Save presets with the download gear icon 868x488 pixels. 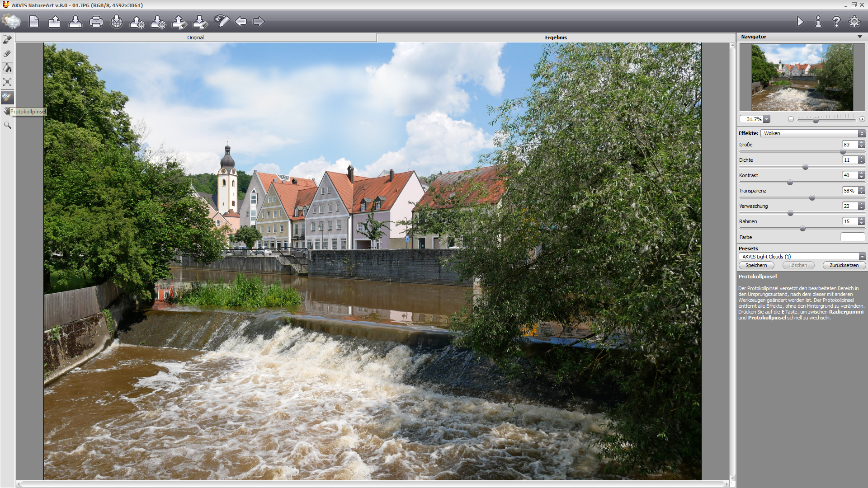tap(158, 21)
